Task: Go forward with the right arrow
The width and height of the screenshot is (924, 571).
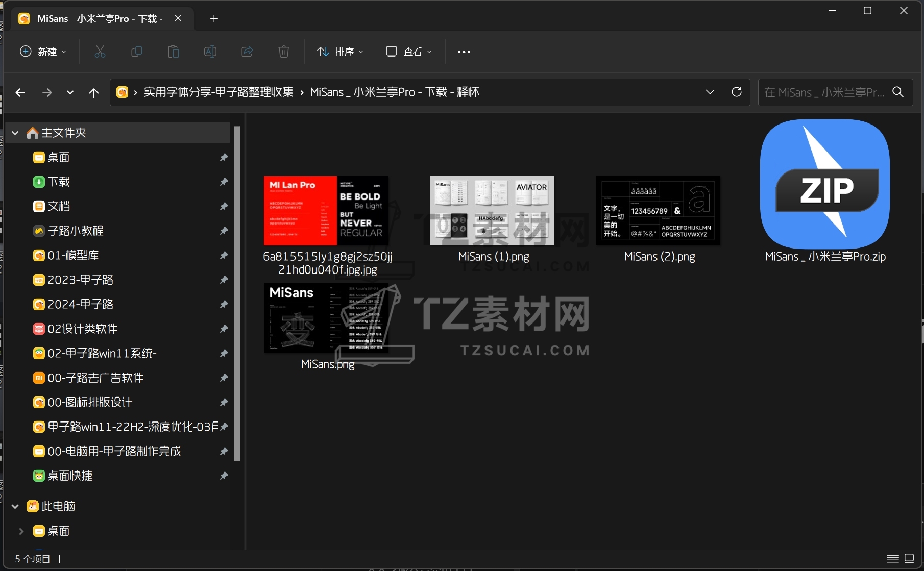Action: point(47,92)
